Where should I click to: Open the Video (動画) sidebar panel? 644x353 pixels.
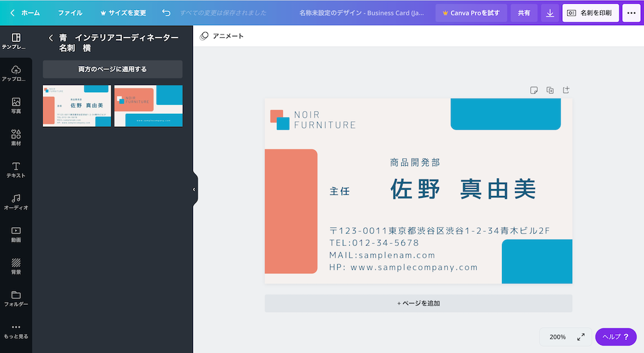[x=16, y=234]
